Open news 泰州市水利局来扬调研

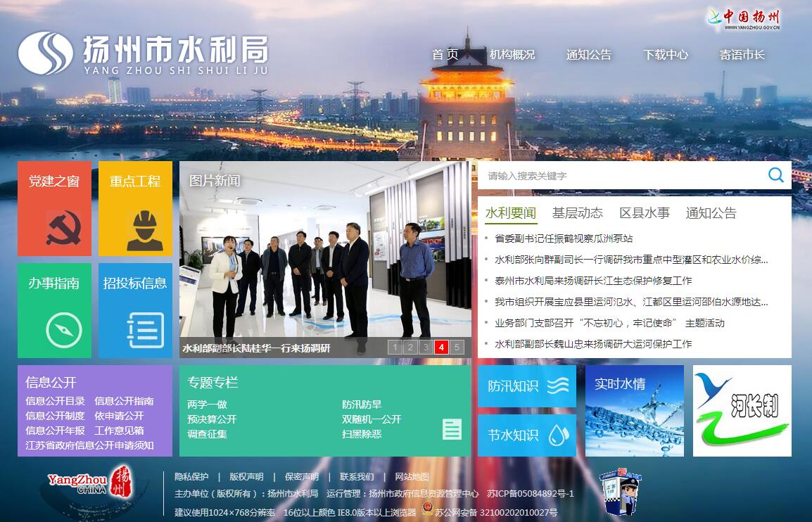tap(593, 281)
